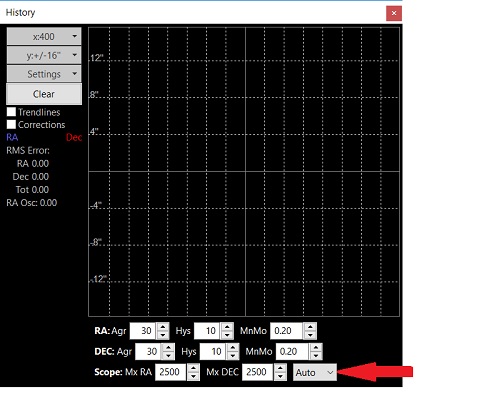Increase Mx RA with up arrow

193,368
